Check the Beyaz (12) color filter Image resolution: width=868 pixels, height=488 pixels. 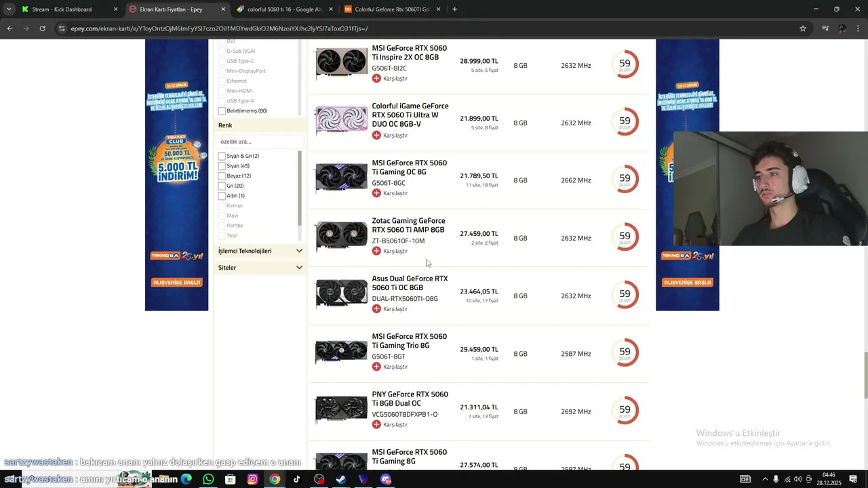point(222,176)
